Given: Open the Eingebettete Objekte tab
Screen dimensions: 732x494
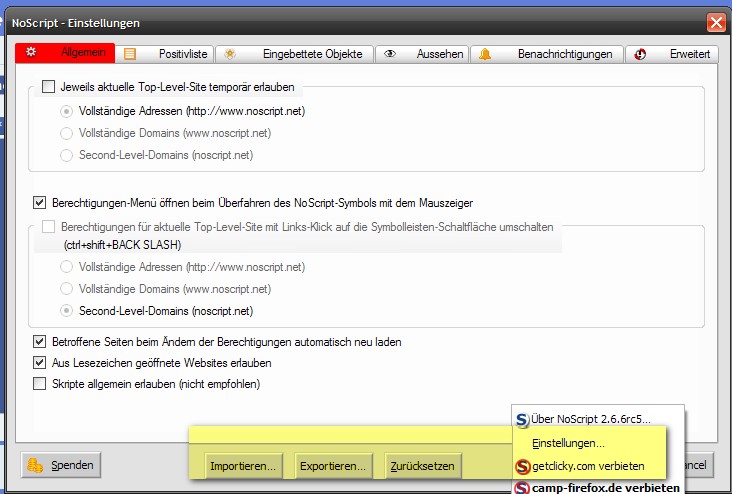Looking at the screenshot, I should pos(294,54).
